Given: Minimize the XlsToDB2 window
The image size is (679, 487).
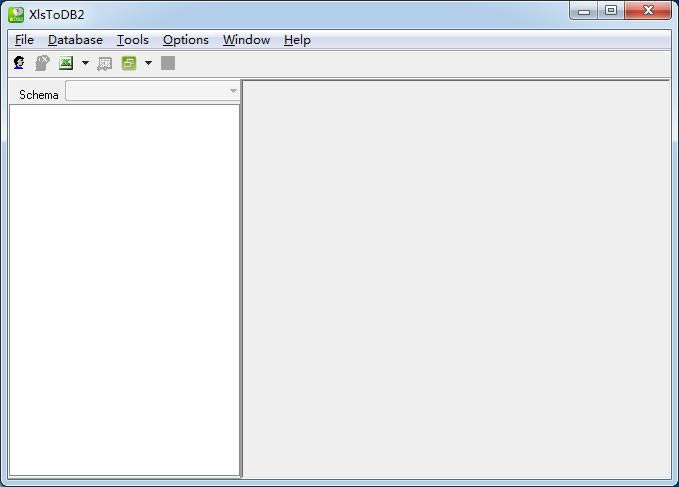Looking at the screenshot, I should [584, 11].
